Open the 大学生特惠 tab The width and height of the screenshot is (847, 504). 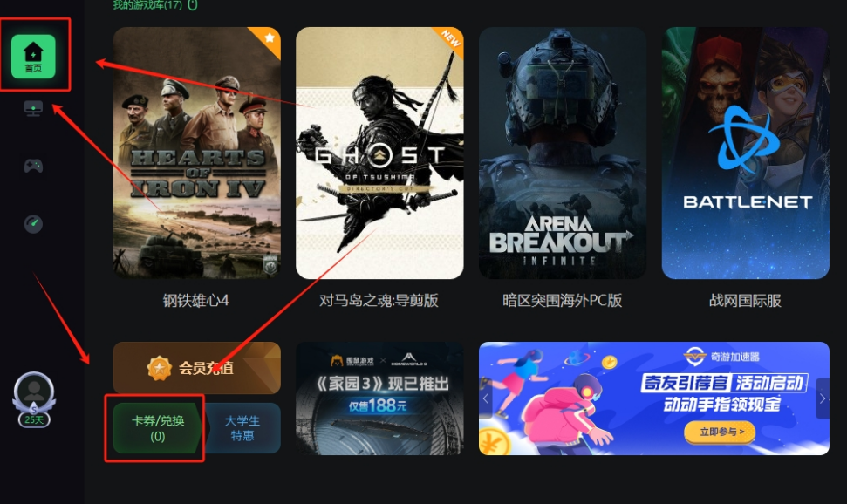pos(242,428)
